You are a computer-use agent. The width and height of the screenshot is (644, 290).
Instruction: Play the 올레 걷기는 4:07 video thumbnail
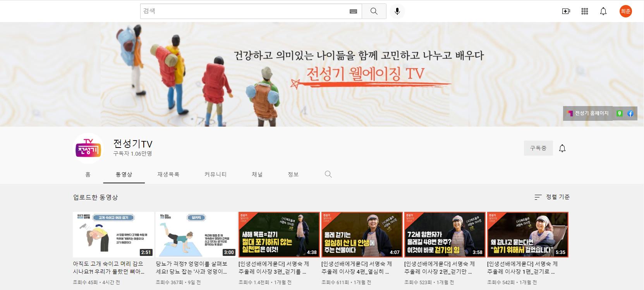(x=362, y=235)
